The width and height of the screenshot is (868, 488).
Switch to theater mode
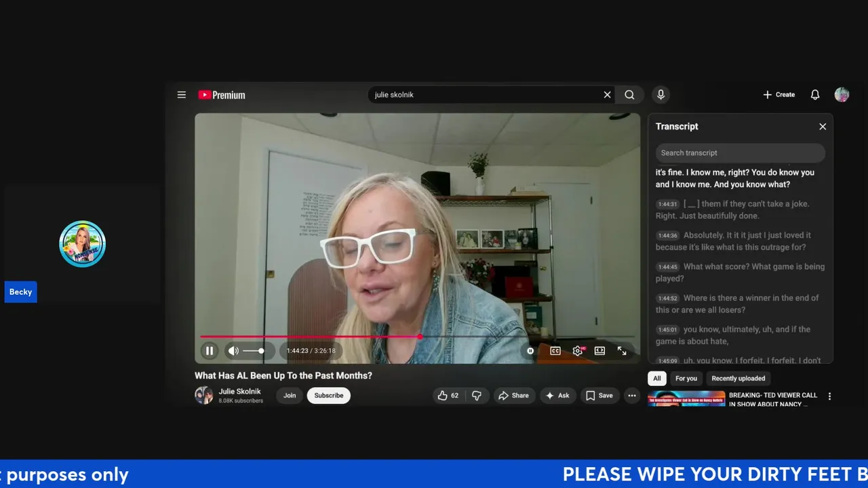599,350
